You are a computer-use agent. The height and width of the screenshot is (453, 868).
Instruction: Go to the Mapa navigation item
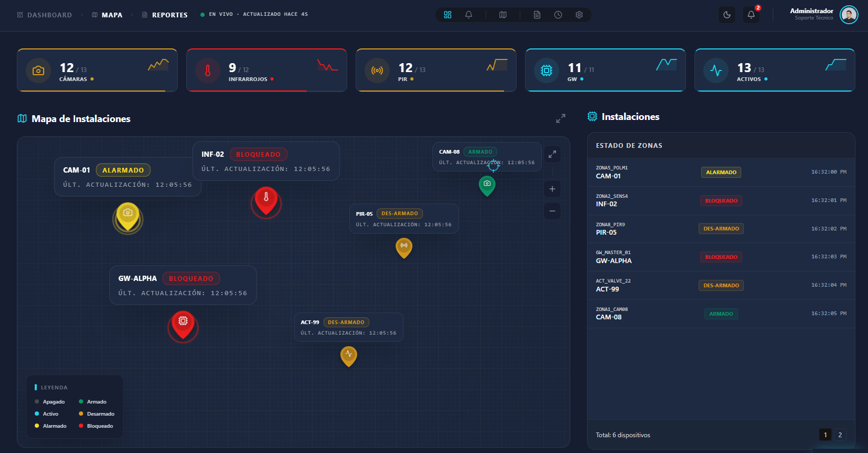(x=107, y=15)
